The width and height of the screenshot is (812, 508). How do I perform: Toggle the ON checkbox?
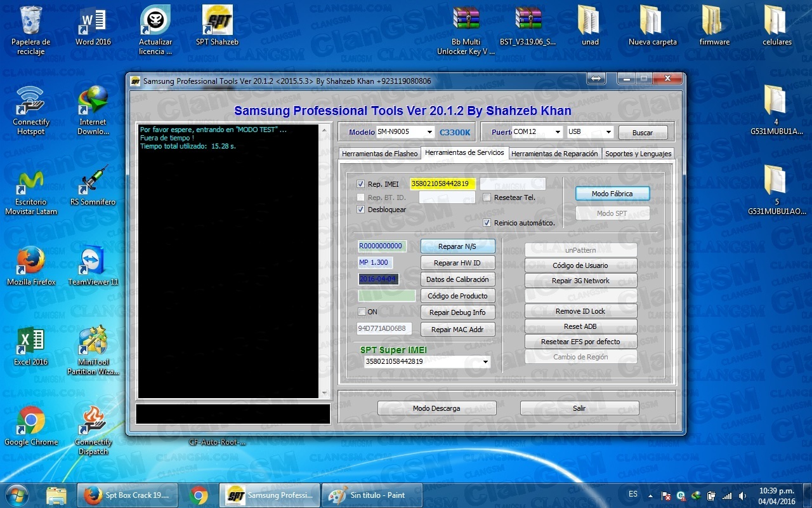click(362, 312)
